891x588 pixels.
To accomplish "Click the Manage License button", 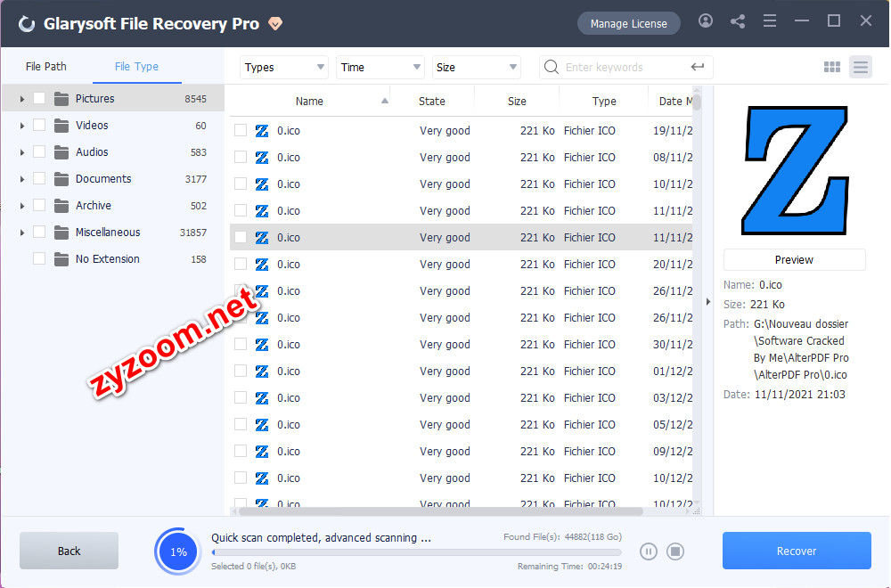I will pyautogui.click(x=628, y=23).
